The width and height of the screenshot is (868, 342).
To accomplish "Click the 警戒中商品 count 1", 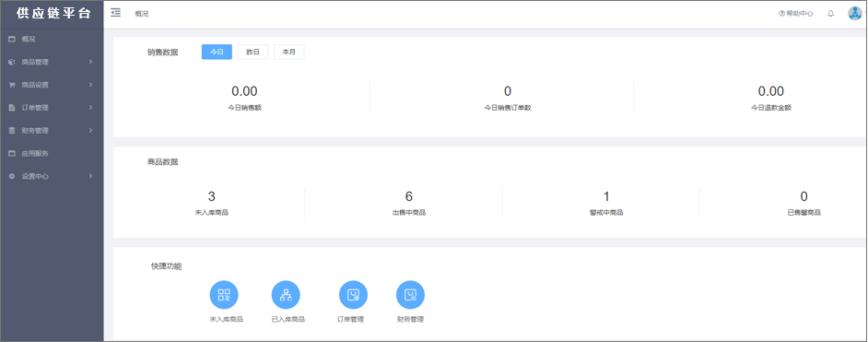I will pos(606,196).
